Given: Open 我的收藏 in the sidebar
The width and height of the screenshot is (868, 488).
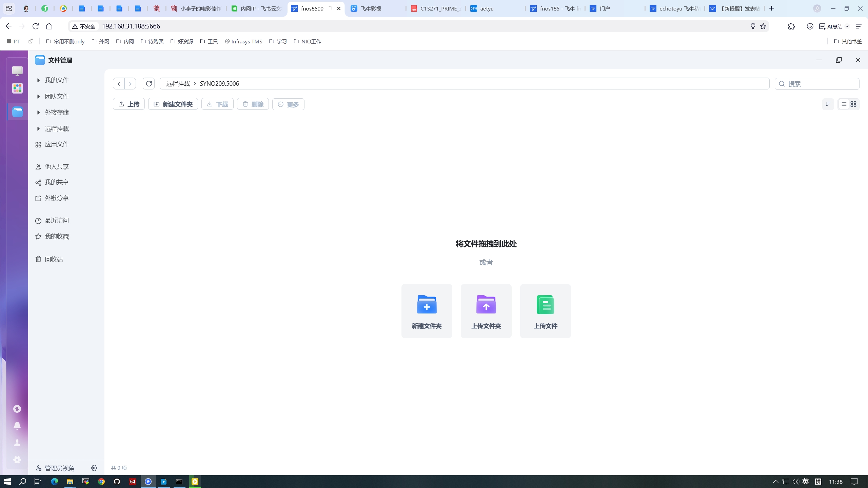Looking at the screenshot, I should (x=57, y=237).
